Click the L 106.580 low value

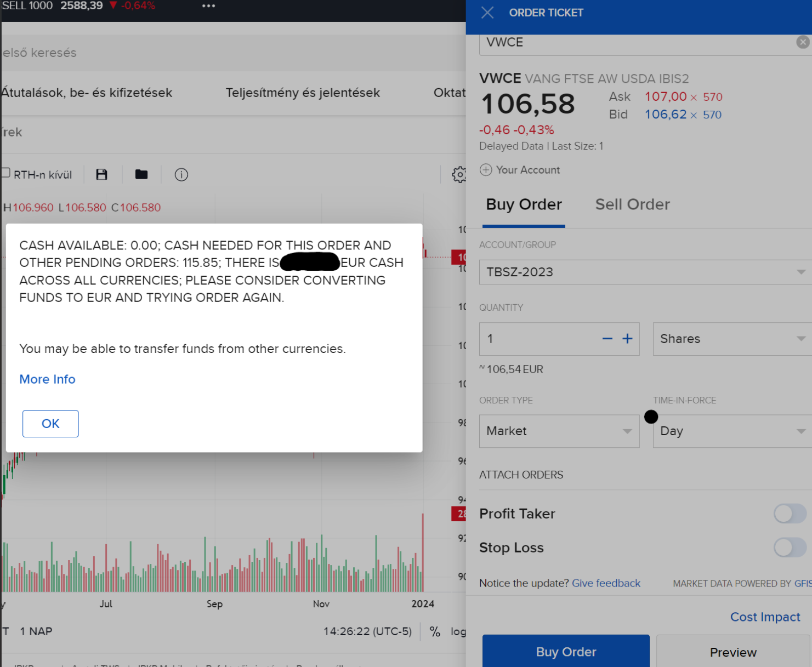pos(82,208)
